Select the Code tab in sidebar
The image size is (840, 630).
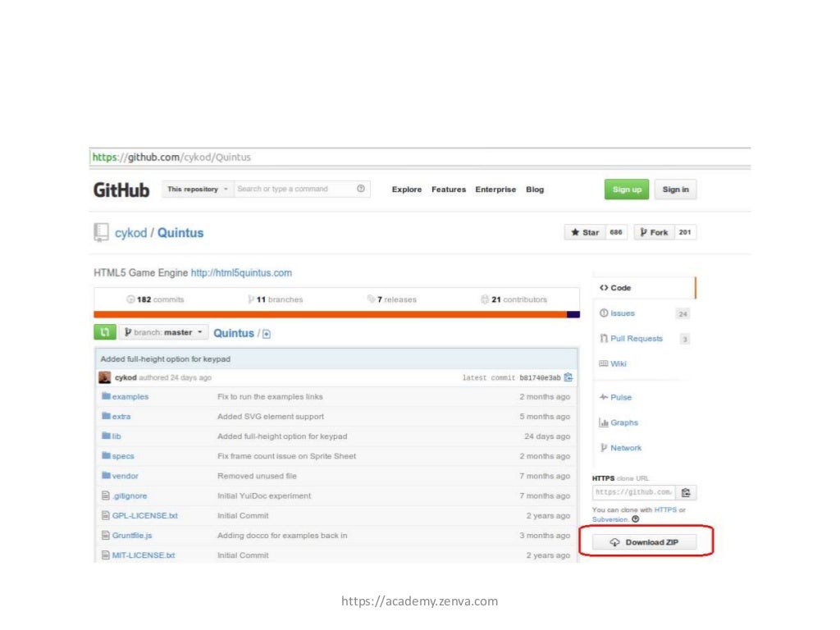[x=644, y=288]
